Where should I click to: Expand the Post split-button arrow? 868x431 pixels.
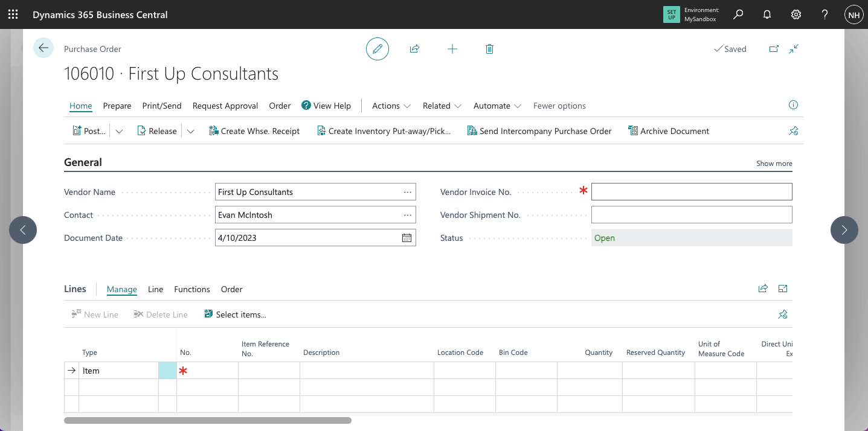click(x=119, y=131)
